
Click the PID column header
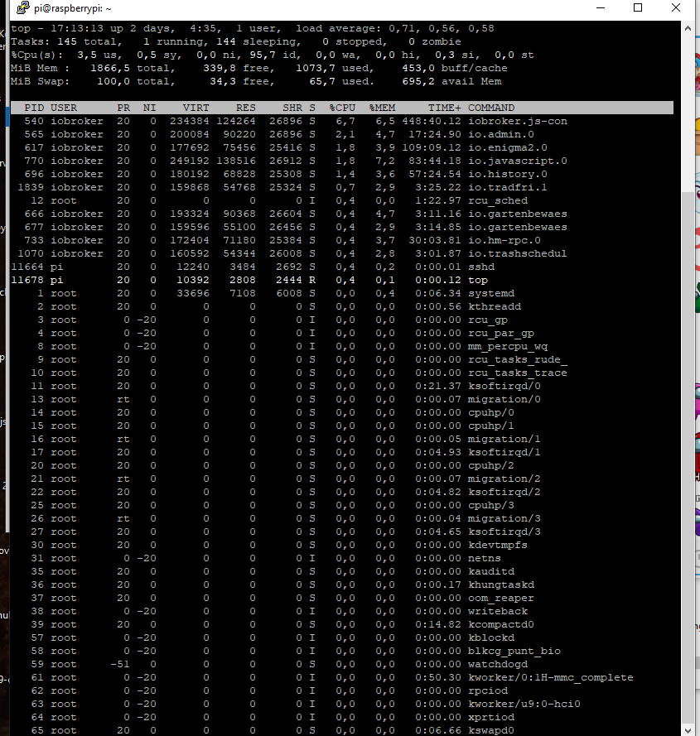[x=34, y=108]
